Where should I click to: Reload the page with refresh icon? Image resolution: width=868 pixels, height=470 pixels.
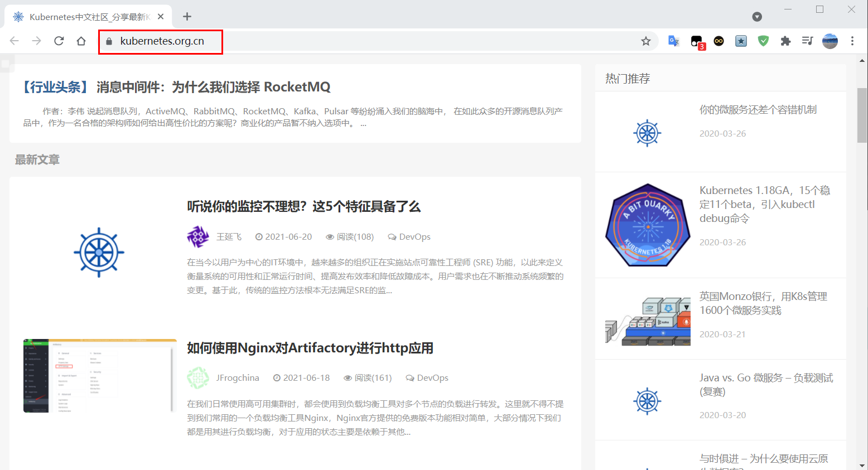click(59, 41)
